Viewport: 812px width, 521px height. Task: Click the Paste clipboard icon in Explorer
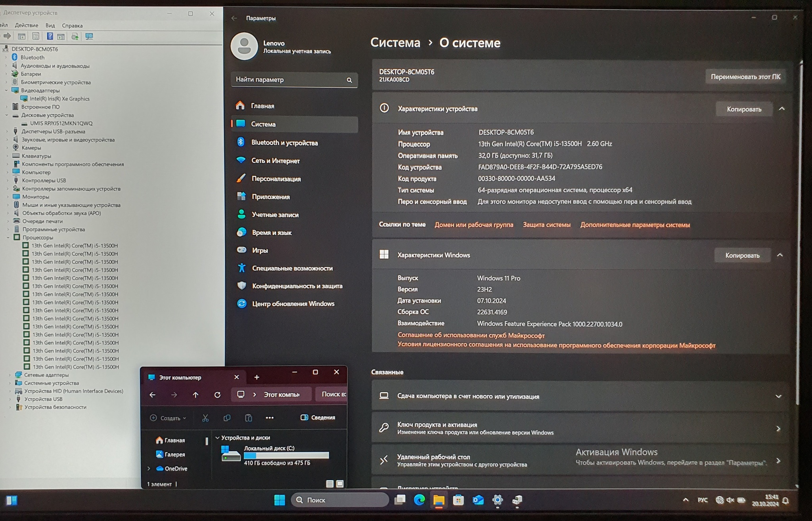coord(249,418)
